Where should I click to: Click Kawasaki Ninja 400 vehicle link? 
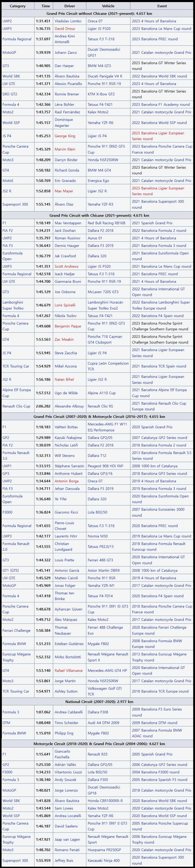(x=103, y=860)
